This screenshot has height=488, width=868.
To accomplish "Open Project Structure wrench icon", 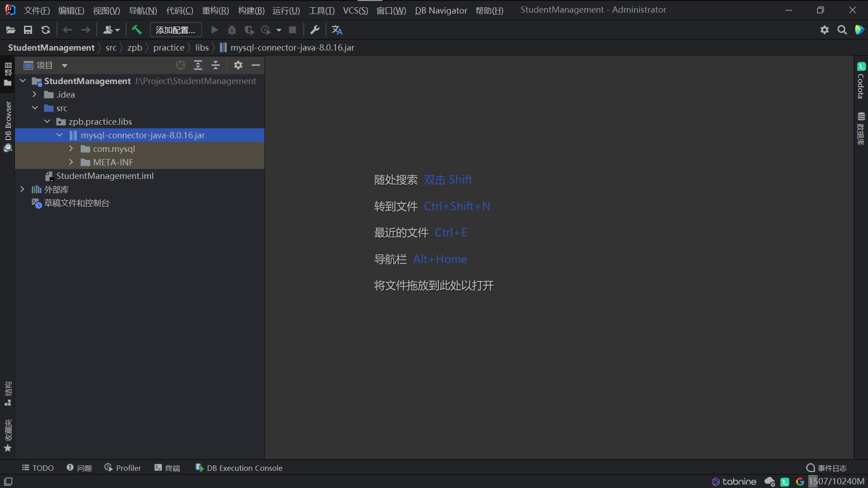I will pyautogui.click(x=315, y=30).
